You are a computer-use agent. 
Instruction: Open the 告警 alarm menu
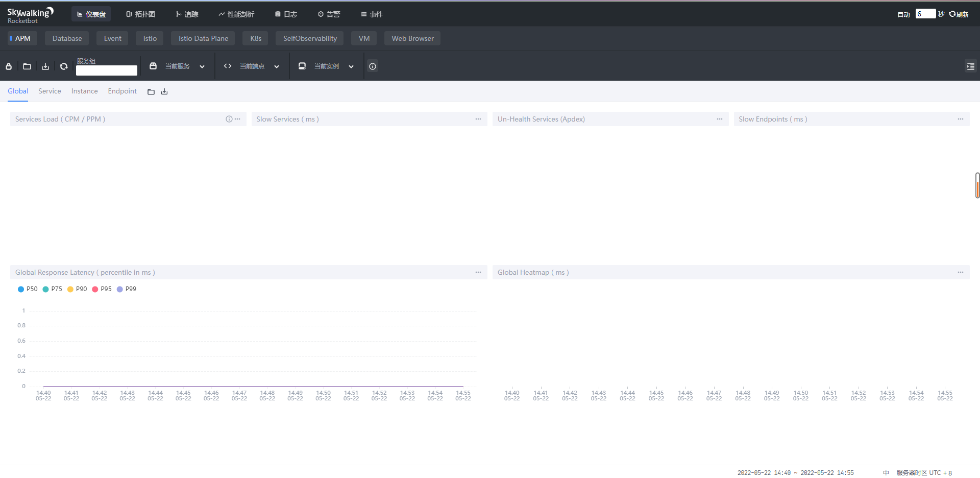click(329, 14)
